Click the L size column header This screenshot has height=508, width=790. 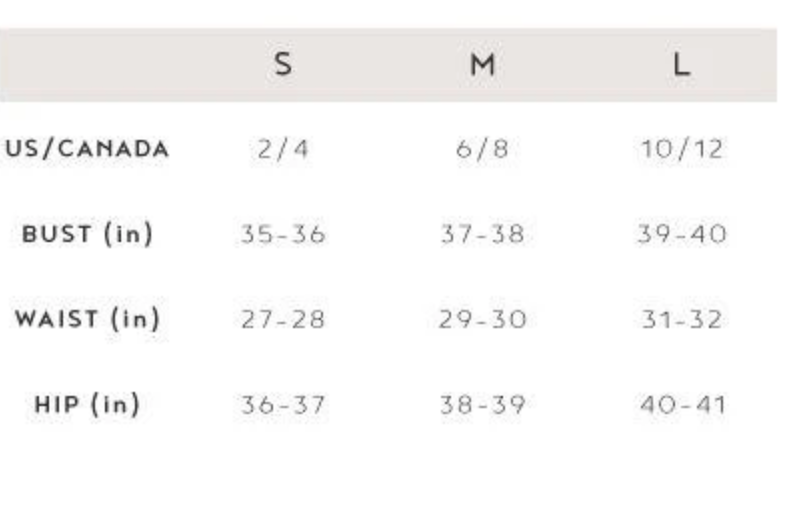(681, 65)
